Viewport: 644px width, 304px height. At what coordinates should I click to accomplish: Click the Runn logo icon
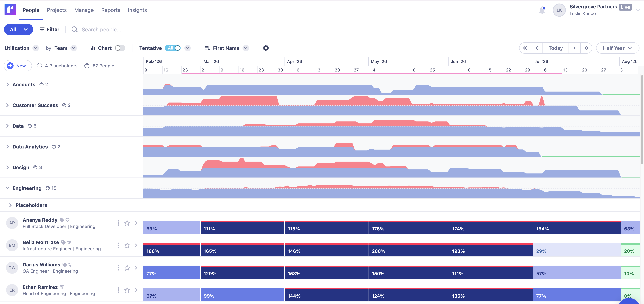pyautogui.click(x=10, y=10)
